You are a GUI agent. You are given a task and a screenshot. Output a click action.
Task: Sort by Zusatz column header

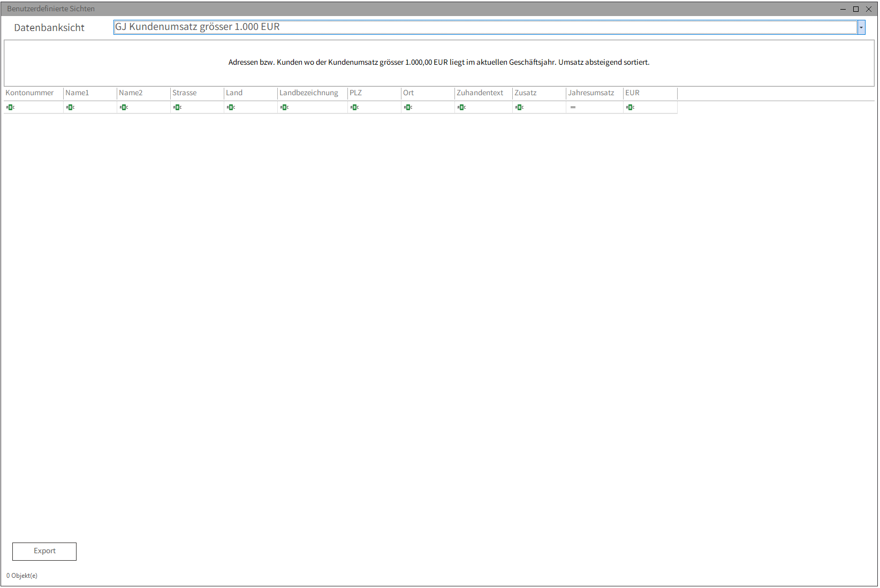tap(539, 93)
